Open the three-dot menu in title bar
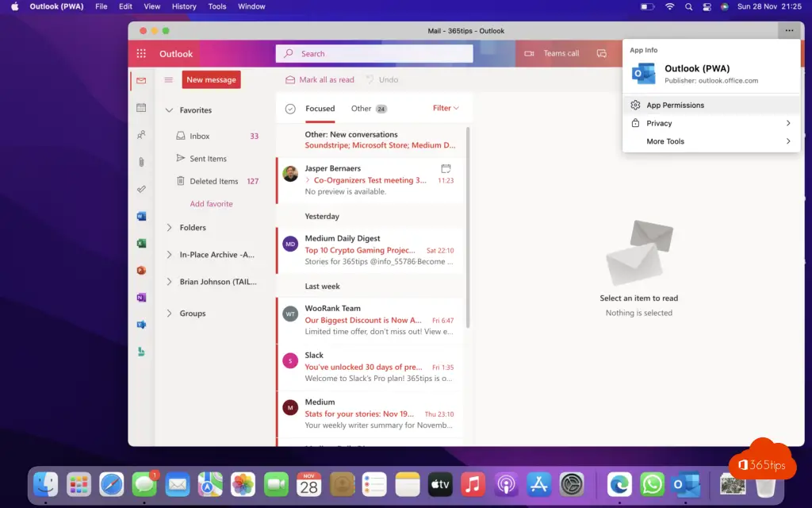This screenshot has width=812, height=508. click(x=789, y=31)
